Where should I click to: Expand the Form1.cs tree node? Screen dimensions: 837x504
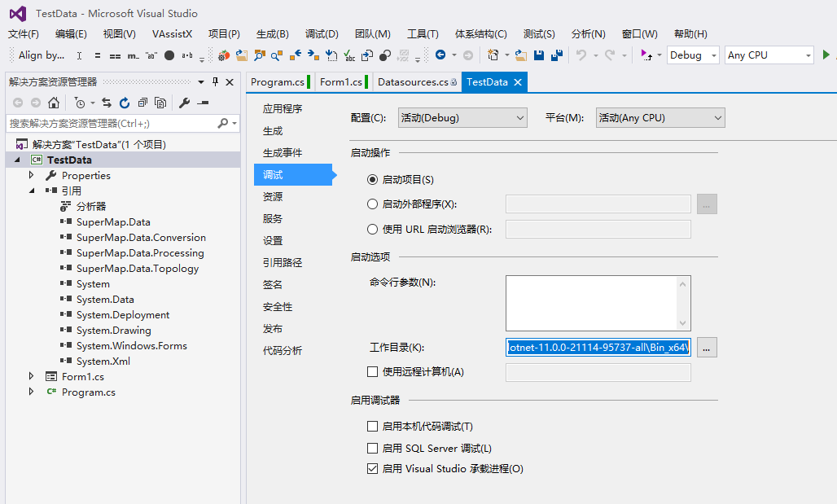point(31,376)
